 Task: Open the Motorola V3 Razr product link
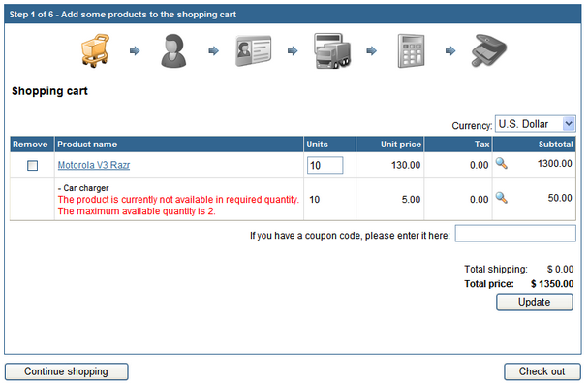click(94, 165)
